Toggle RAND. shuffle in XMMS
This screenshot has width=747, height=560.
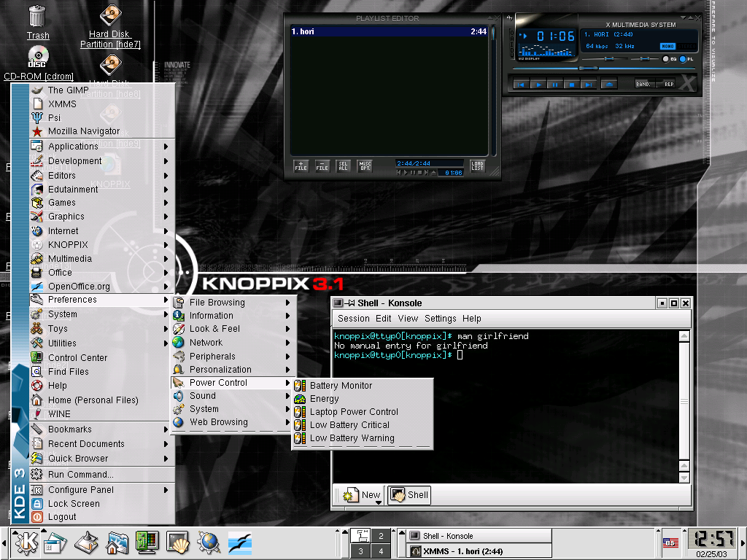(643, 84)
